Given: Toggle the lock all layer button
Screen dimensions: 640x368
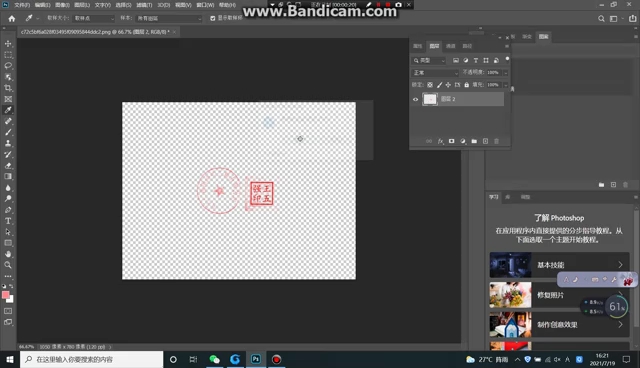Looking at the screenshot, I should [467, 85].
